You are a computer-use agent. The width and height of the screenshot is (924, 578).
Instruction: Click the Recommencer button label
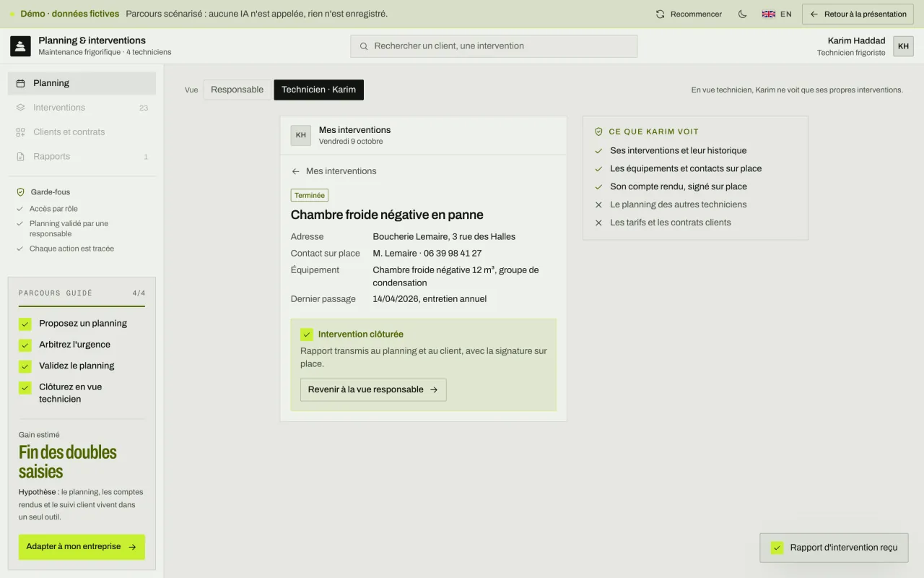click(x=696, y=14)
